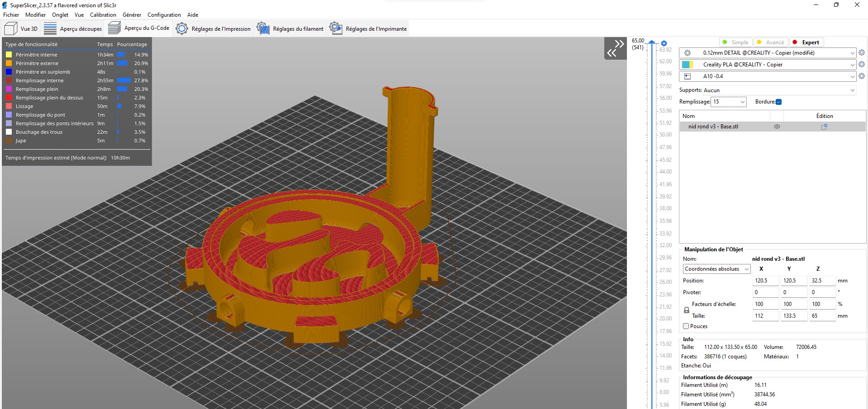The height and width of the screenshot is (409, 868).
Task: Enable the Pouces checkbox
Action: pos(686,326)
